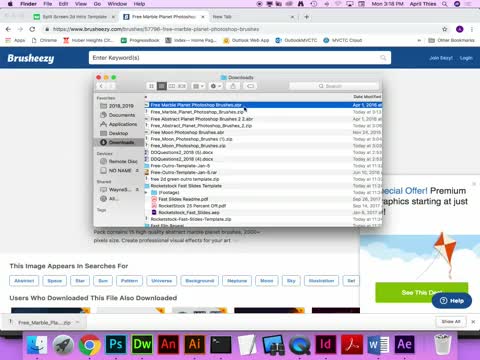This screenshot has height=360, width=480.
Task: Select Free Moon Photoshop Brushes.abr file
Action: [187, 132]
